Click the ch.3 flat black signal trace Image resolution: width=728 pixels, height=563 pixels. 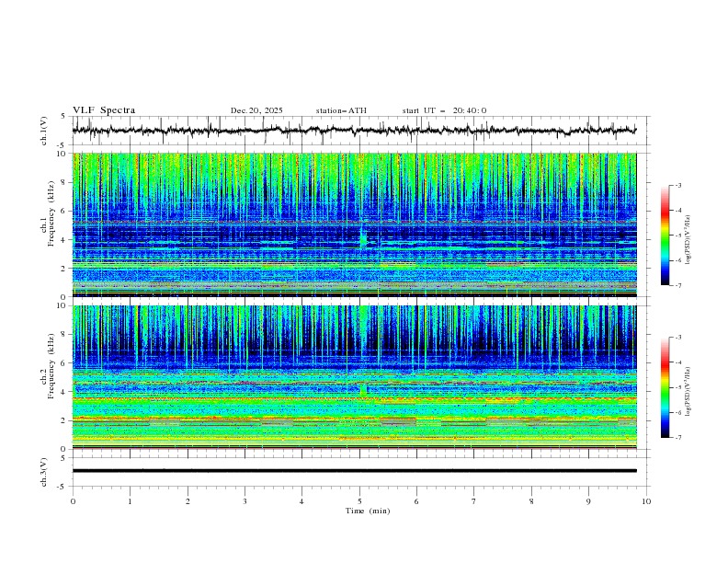(x=354, y=471)
